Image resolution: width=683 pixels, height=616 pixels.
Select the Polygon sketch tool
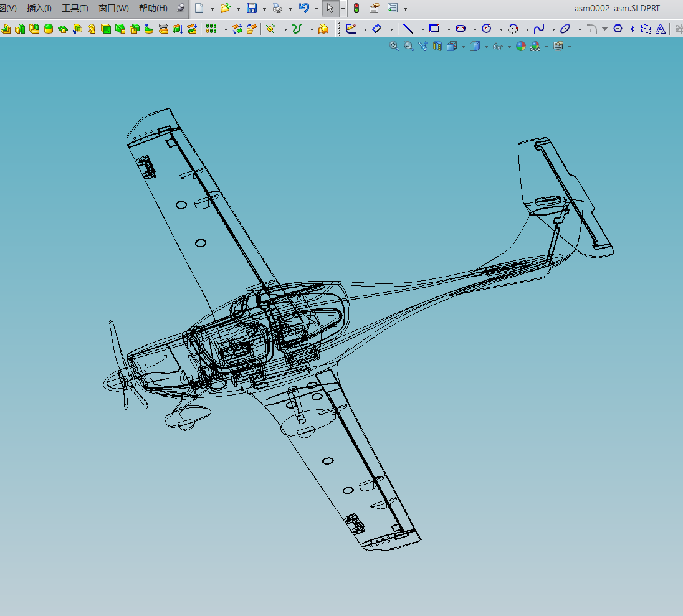[618, 29]
